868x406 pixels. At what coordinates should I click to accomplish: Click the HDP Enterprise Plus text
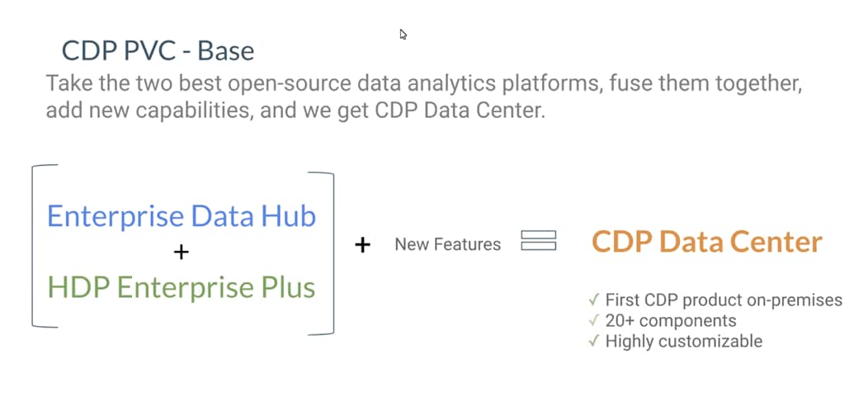coord(182,288)
